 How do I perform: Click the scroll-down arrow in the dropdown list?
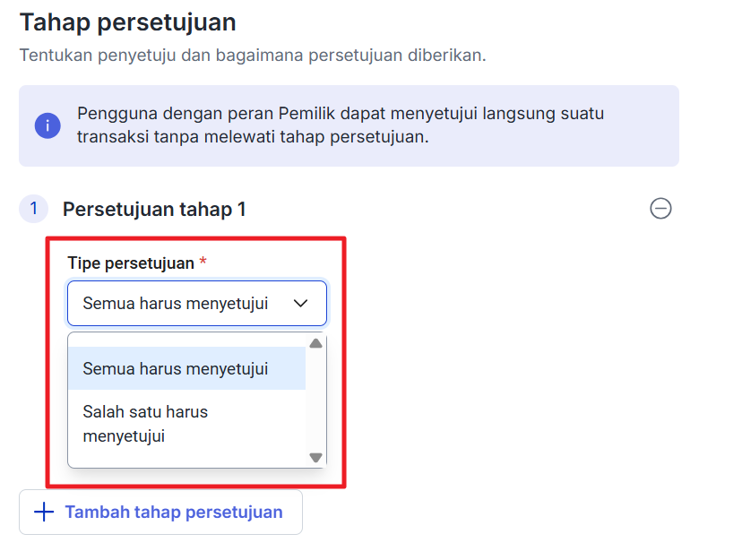(315, 457)
